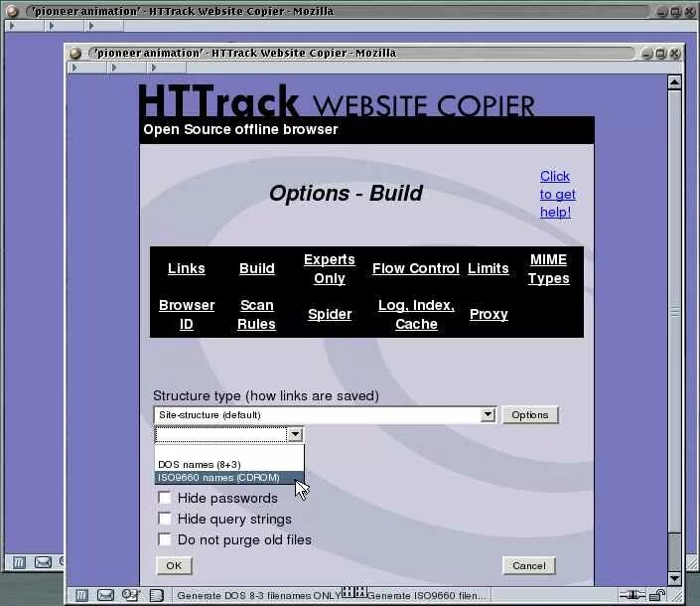Click 'Structure type (how links are saved)' label
The height and width of the screenshot is (606, 700).
point(266,395)
